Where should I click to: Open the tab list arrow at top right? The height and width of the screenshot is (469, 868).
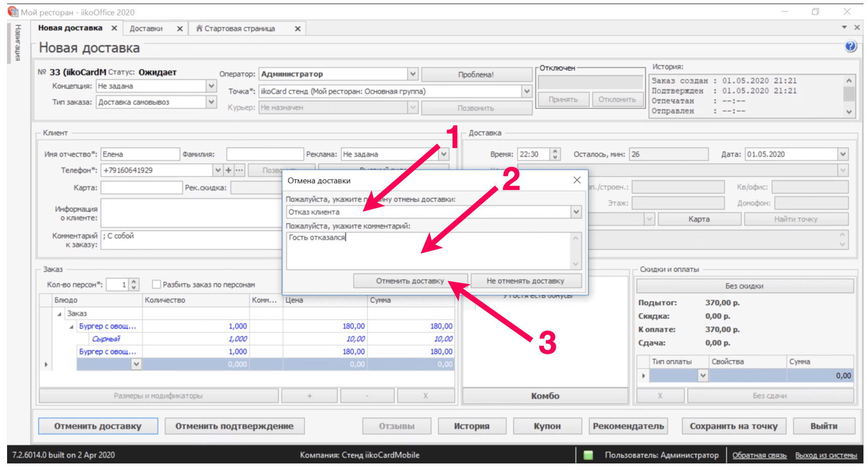click(x=844, y=27)
